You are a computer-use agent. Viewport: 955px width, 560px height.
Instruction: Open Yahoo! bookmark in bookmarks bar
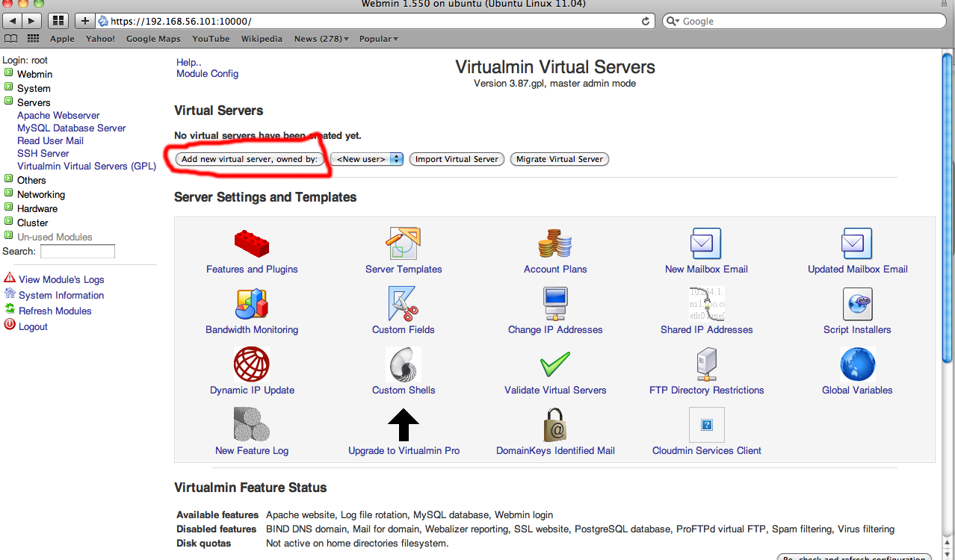click(100, 39)
